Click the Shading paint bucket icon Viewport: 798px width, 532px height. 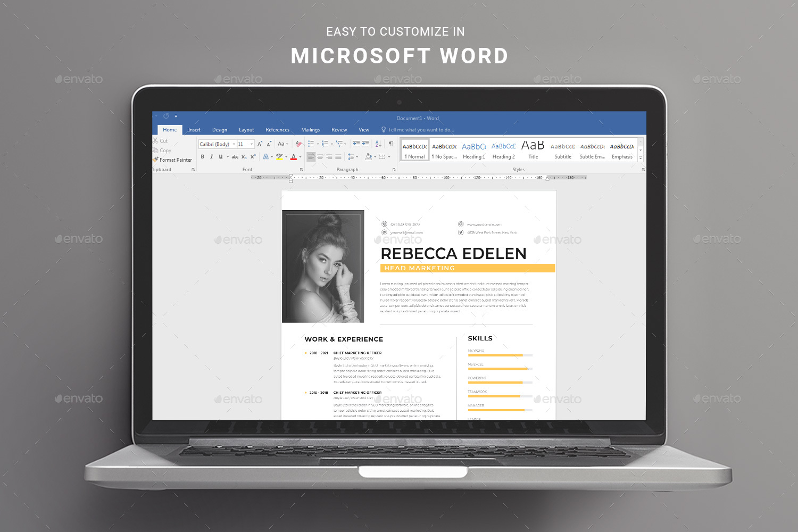pyautogui.click(x=368, y=157)
